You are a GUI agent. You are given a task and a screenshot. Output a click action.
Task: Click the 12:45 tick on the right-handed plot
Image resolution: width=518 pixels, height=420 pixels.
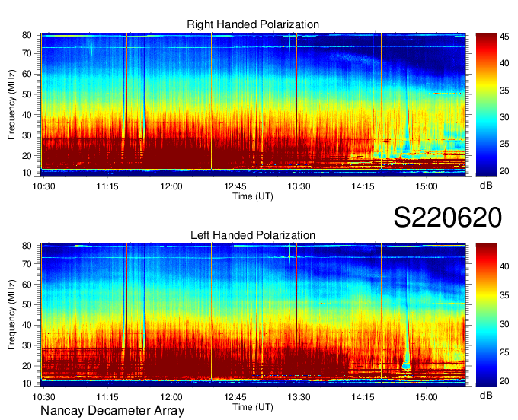(235, 186)
